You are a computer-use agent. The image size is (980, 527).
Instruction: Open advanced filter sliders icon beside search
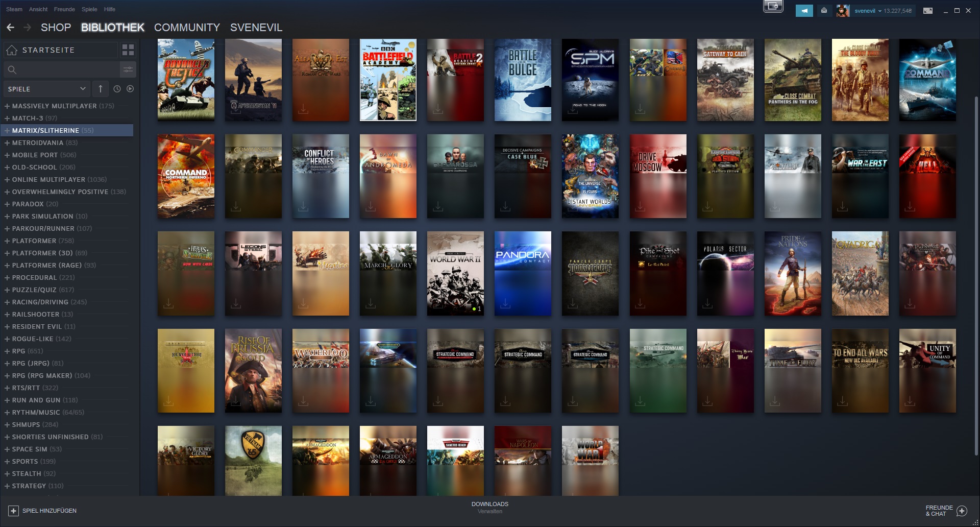pyautogui.click(x=128, y=69)
